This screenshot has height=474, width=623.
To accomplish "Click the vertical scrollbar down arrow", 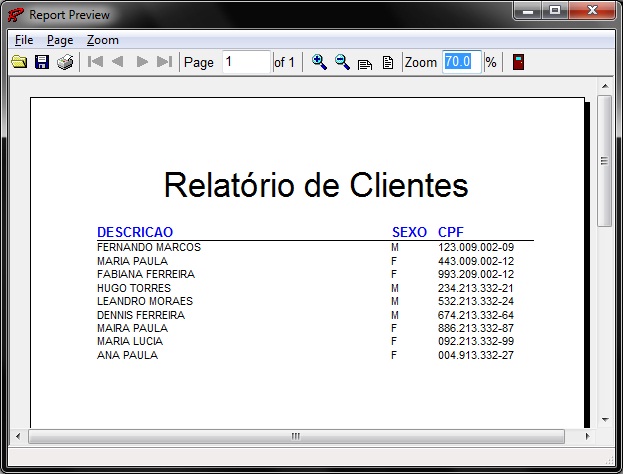I will pyautogui.click(x=605, y=419).
